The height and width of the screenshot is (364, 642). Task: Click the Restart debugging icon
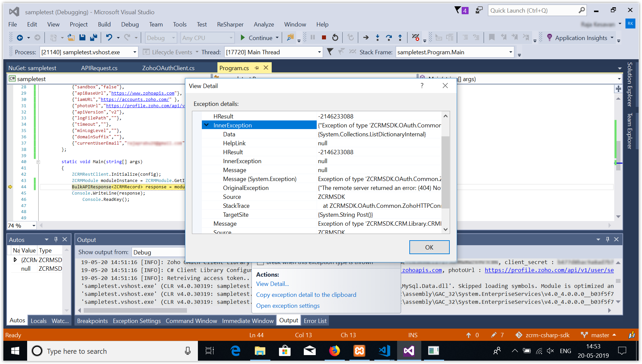pos(335,38)
